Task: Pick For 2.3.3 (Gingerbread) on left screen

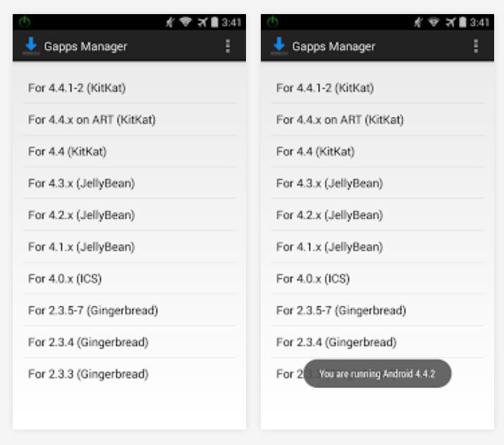Action: [x=129, y=374]
